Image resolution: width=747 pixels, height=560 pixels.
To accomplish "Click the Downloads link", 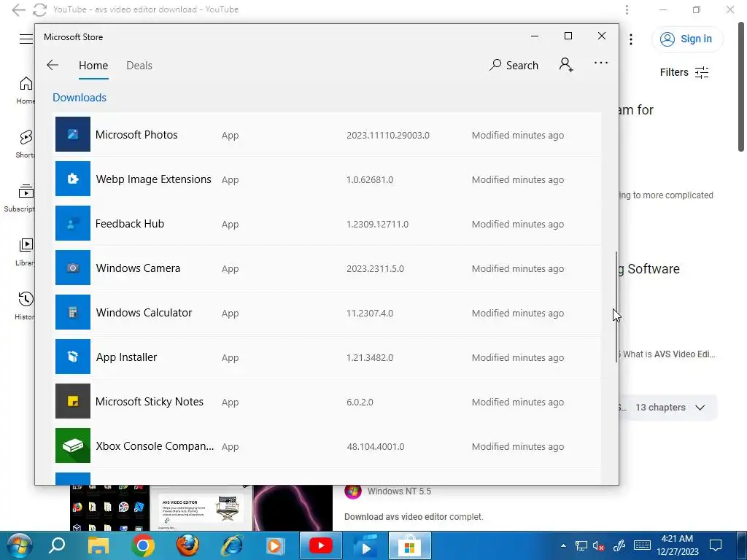I will pyautogui.click(x=80, y=98).
